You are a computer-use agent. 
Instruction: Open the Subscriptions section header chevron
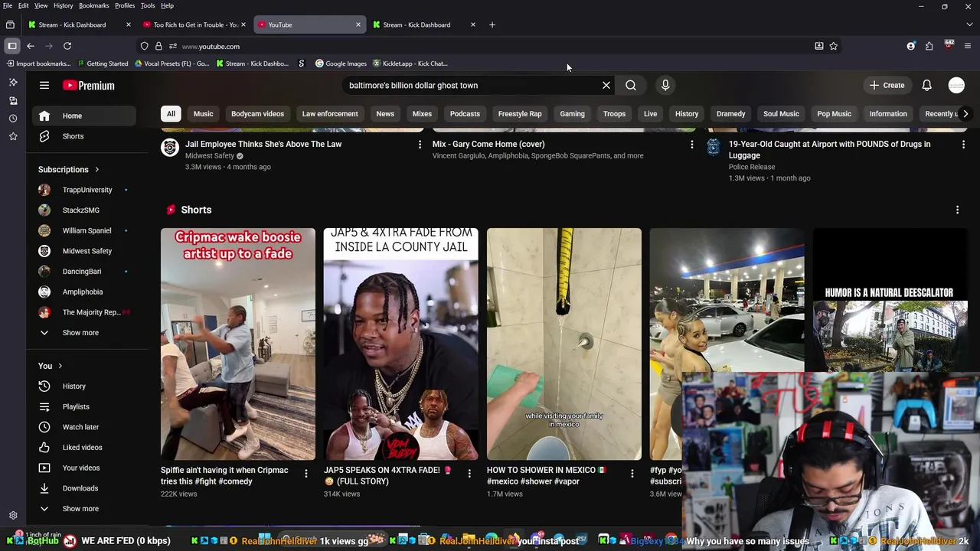click(96, 169)
